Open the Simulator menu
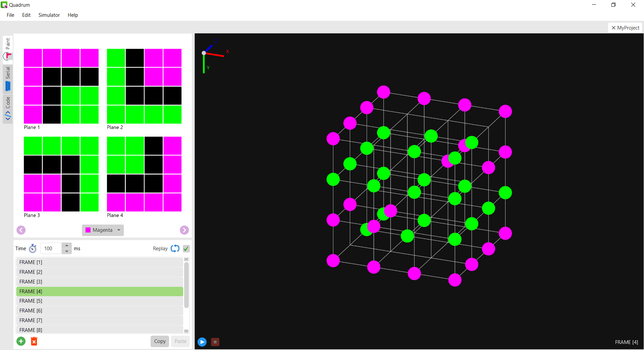Screen dimensions: 644x350 tap(49, 15)
